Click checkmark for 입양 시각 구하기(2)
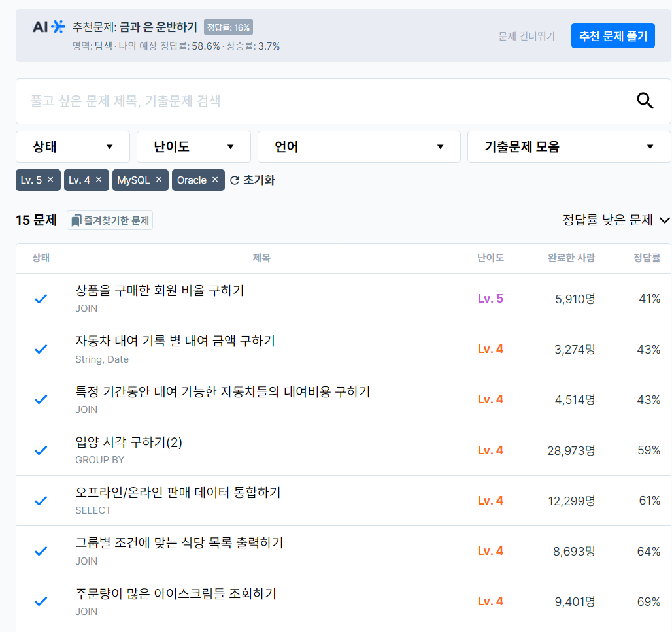The image size is (672, 632). [41, 450]
